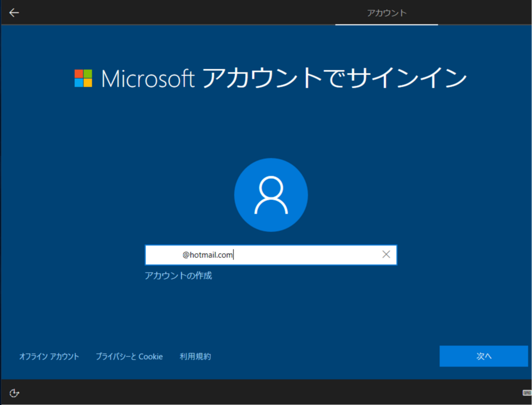532x405 pixels.
Task: Open the on-screen keyboard icon
Action: click(527, 393)
